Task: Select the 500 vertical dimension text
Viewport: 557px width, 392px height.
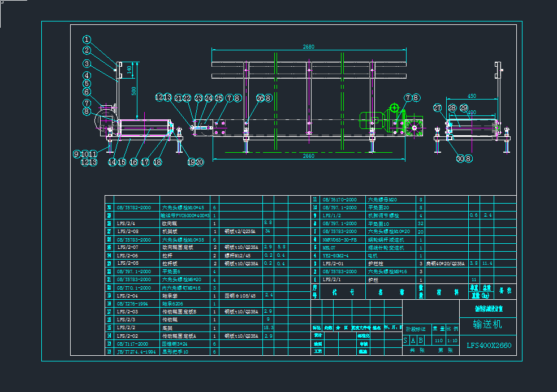Action: 134,92
